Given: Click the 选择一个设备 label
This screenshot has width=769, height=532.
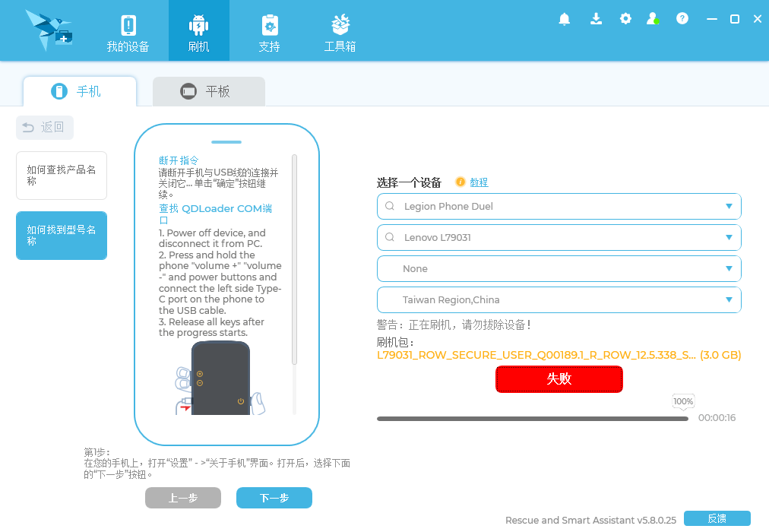Looking at the screenshot, I should (x=409, y=183).
